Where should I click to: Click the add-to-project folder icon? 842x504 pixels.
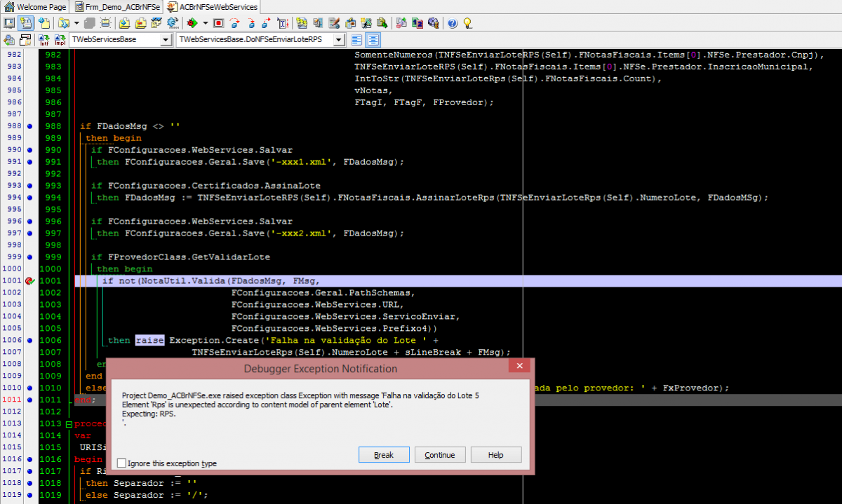[124, 23]
